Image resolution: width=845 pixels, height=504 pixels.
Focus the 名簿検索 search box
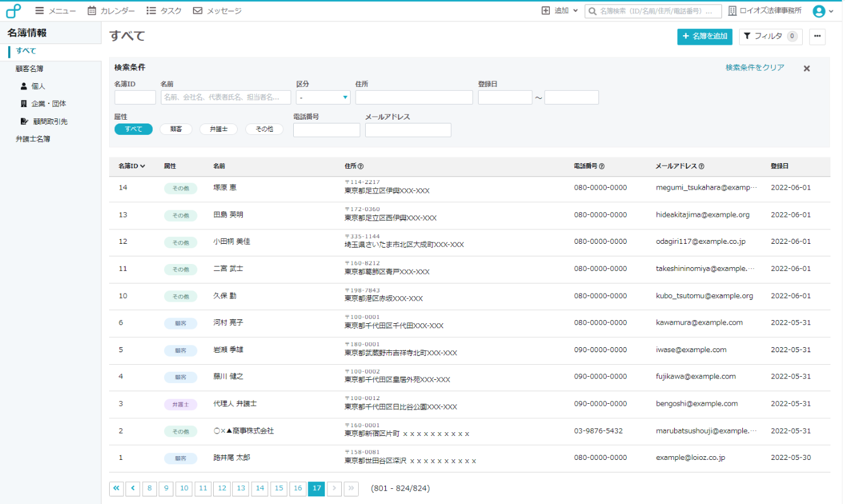tap(653, 11)
